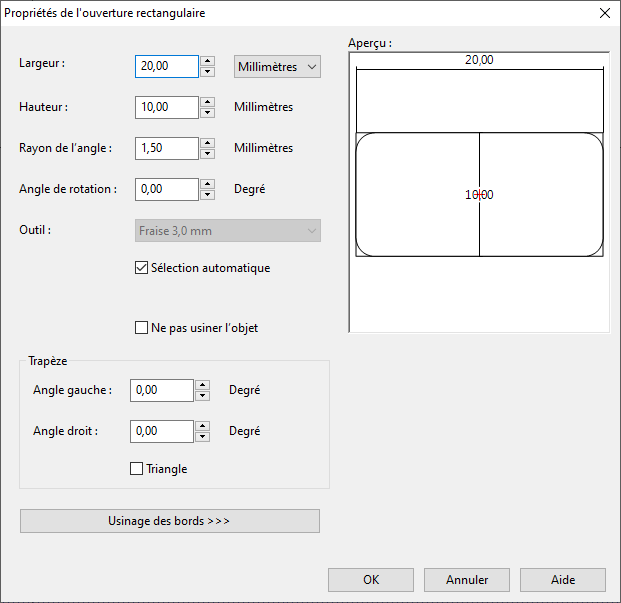
Task: Open help via Aide button
Action: coord(563,580)
